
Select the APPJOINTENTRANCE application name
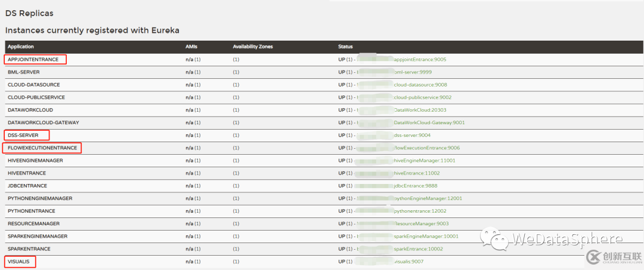(x=35, y=60)
